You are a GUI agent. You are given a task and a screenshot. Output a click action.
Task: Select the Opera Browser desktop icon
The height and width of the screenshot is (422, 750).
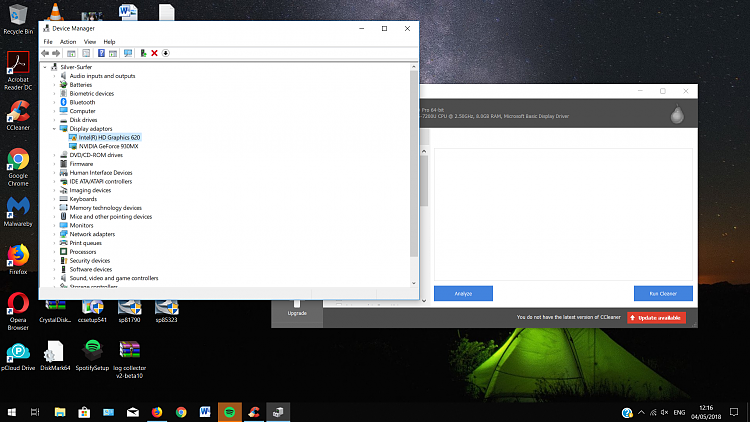pos(18,311)
